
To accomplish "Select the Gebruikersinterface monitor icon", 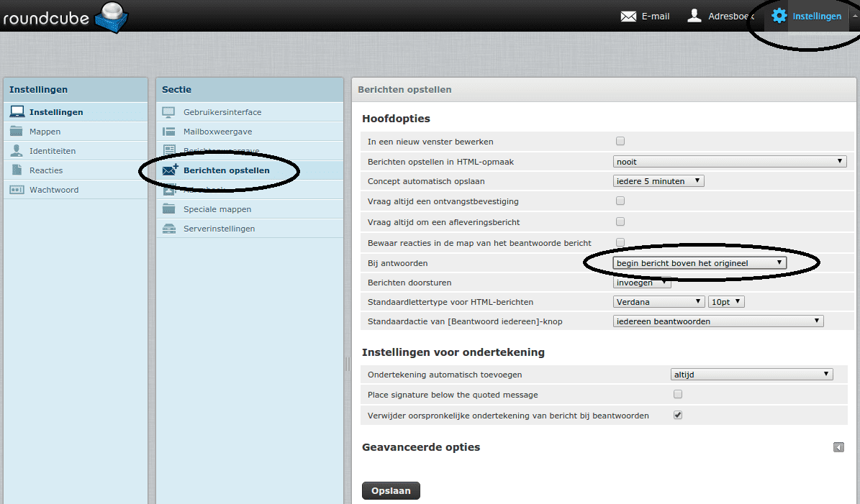I will pyautogui.click(x=169, y=112).
